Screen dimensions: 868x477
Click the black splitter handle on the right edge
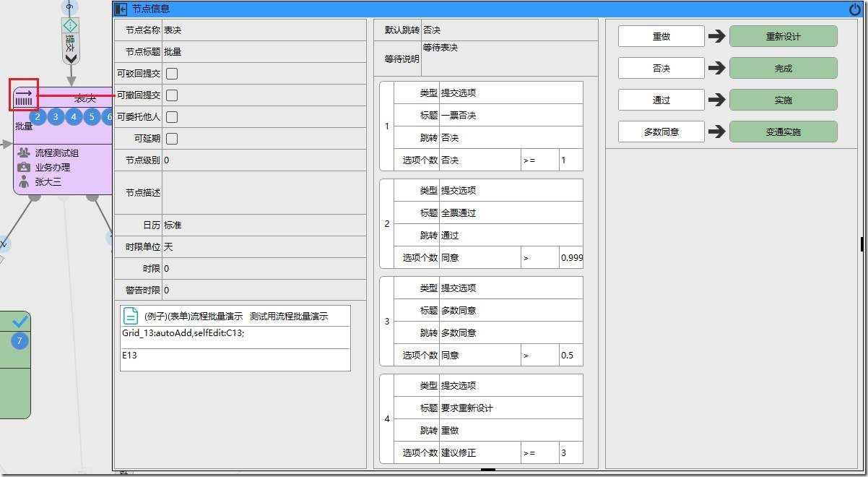click(862, 244)
